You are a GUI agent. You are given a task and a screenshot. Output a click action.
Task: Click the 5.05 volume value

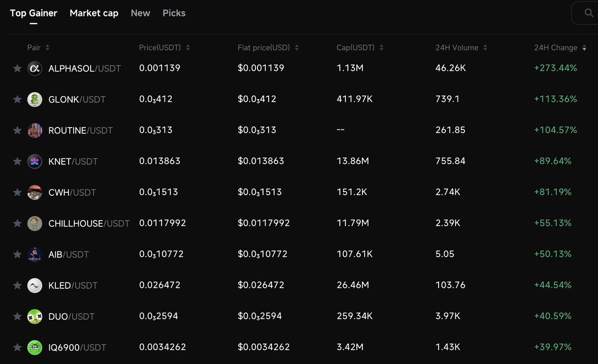tap(445, 254)
